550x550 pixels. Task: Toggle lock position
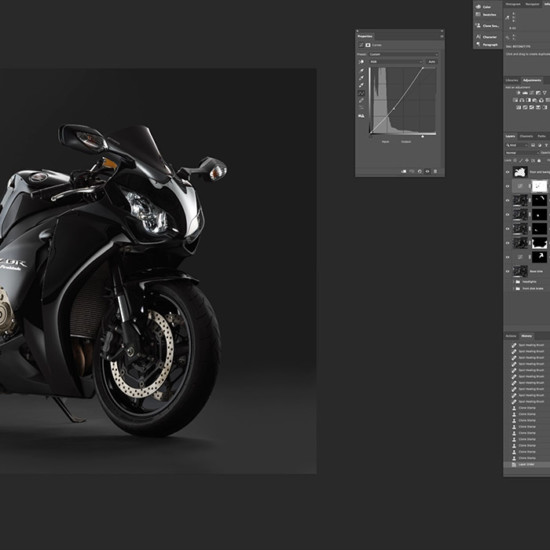tap(526, 161)
